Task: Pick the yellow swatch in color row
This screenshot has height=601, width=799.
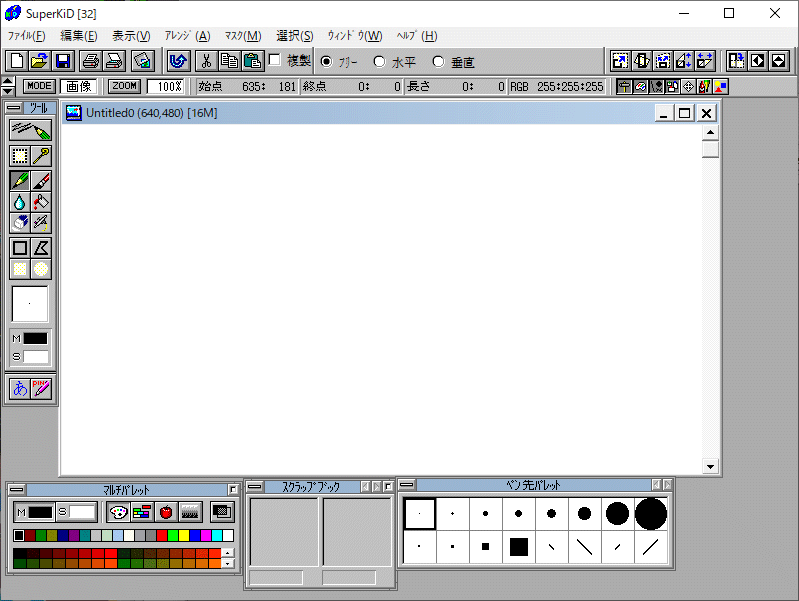Action: [x=183, y=536]
